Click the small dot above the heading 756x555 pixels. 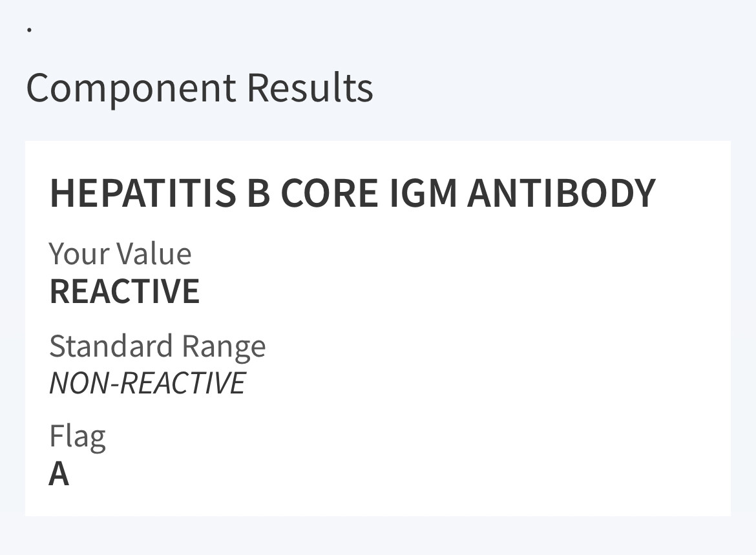30,30
